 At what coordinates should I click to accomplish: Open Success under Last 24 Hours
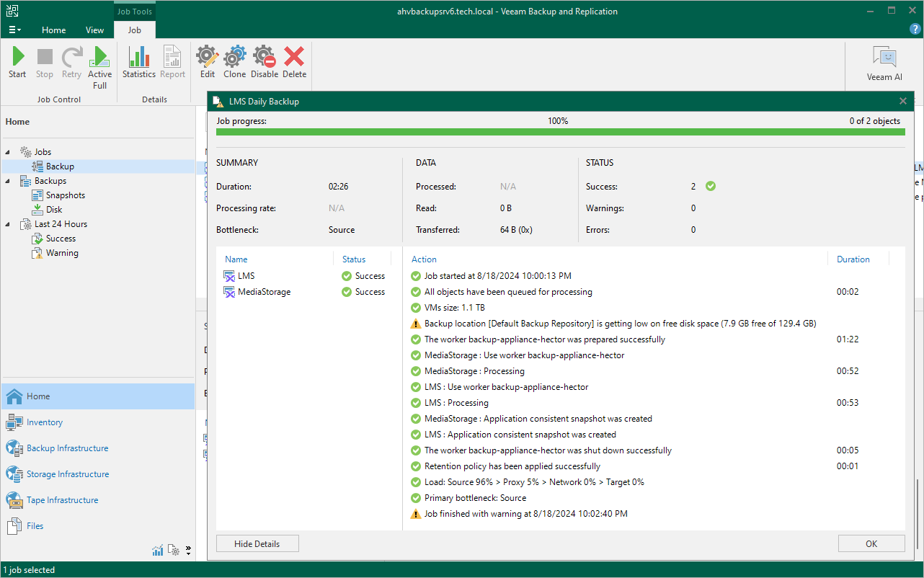(x=61, y=239)
